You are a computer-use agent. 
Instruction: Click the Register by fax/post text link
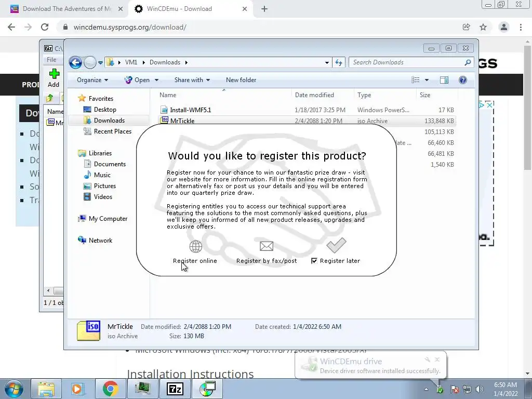[x=267, y=261]
